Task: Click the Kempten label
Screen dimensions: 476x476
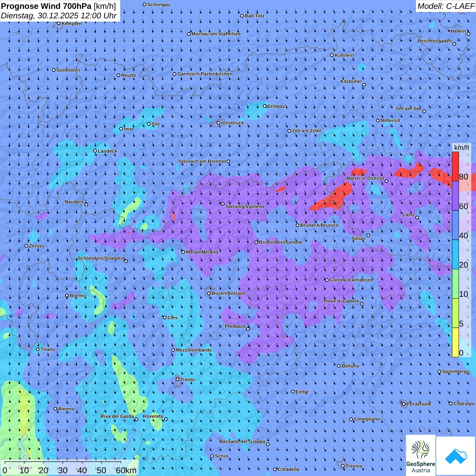Action: 72,23
